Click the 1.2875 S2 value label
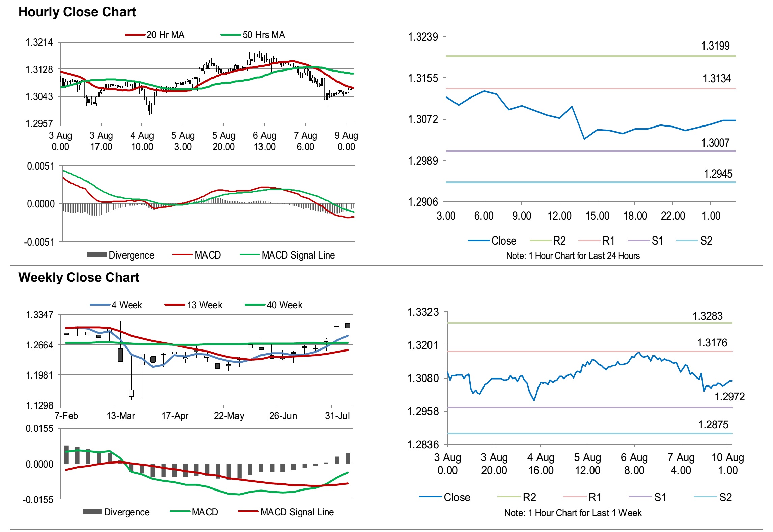Screen dimensions: 773x532 click(713, 424)
